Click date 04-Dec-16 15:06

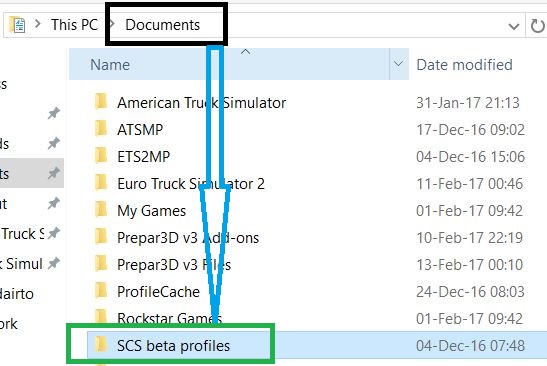tap(470, 157)
